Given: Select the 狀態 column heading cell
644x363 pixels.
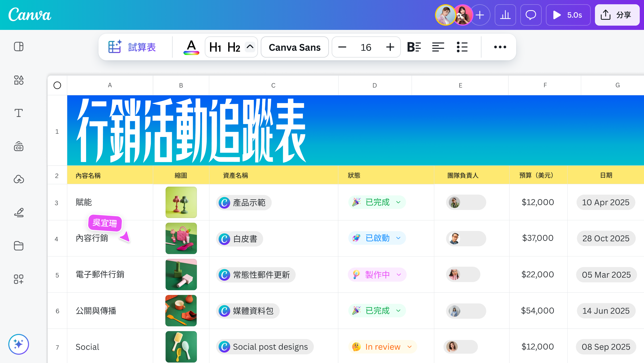Looking at the screenshot, I should (x=386, y=175).
